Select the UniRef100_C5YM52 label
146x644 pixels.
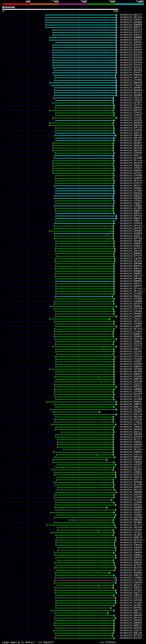[x=131, y=80]
